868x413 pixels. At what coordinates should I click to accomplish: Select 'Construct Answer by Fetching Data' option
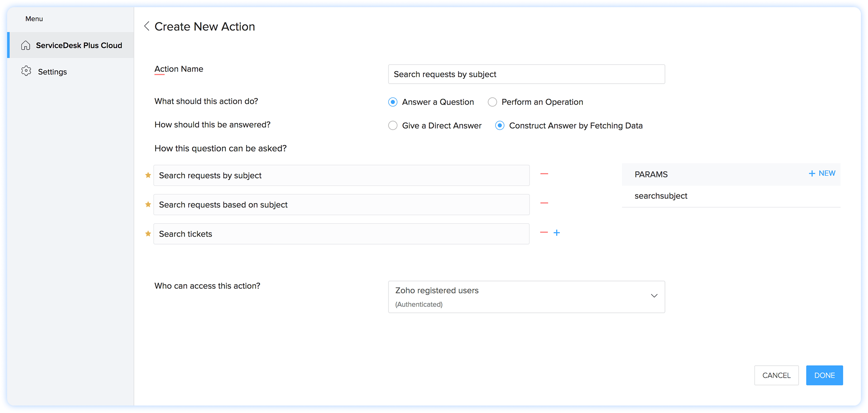click(x=500, y=126)
